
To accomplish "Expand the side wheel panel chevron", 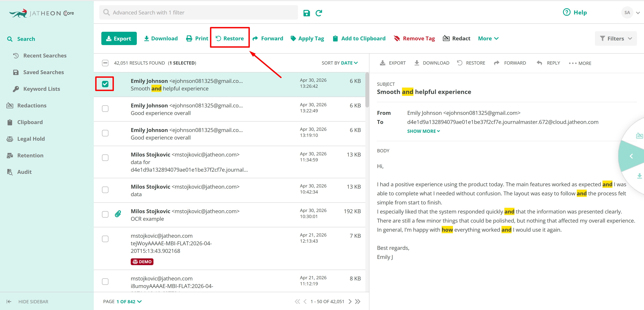I will click(x=631, y=156).
